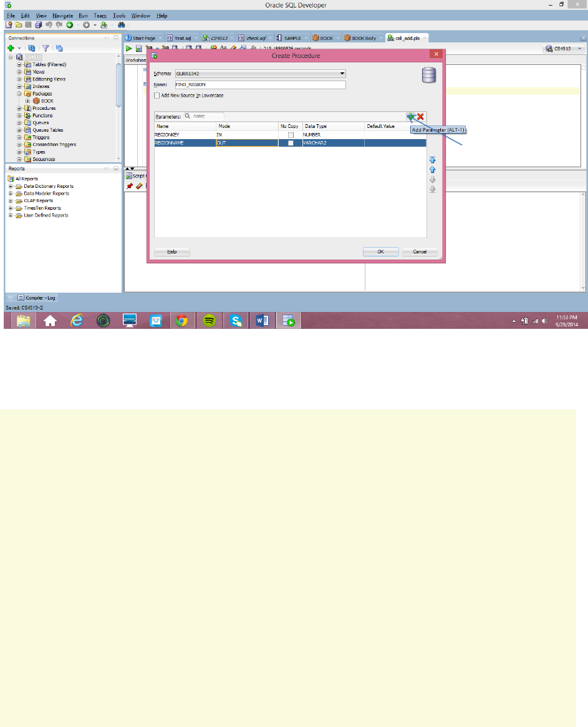Click the Parameters name search field
The width and height of the screenshot is (588, 727).
[204, 116]
